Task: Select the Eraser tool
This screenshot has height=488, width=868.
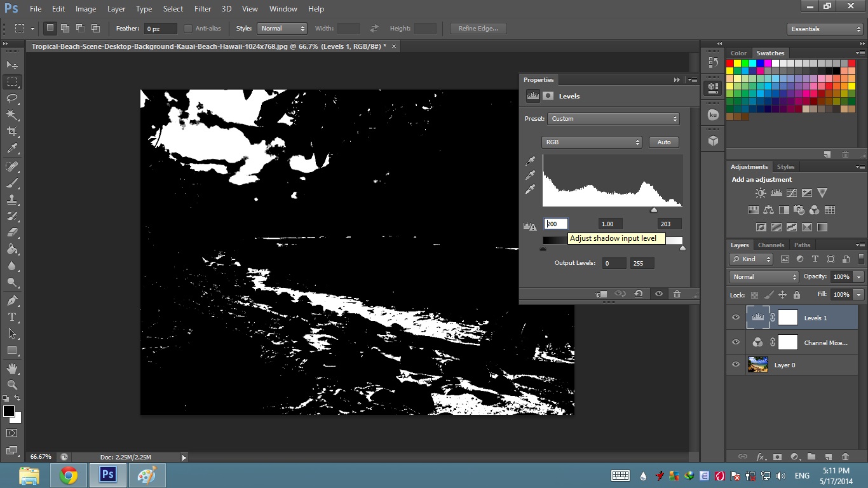Action: tap(12, 233)
